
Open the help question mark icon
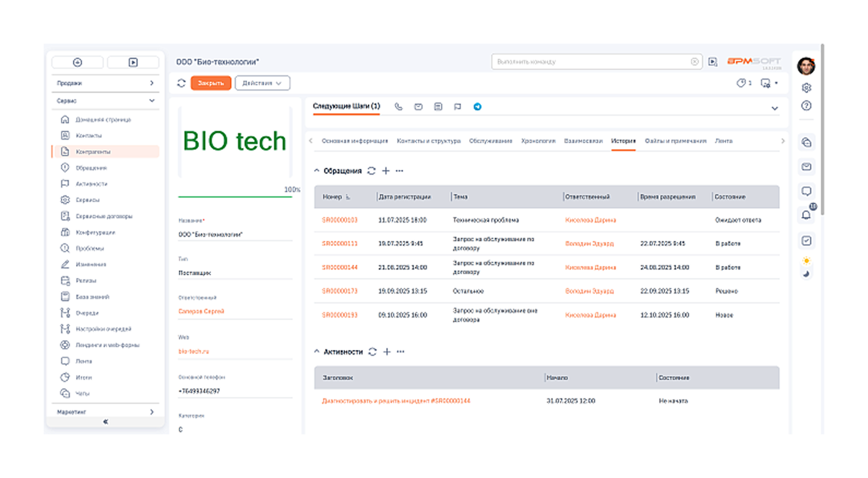806,106
